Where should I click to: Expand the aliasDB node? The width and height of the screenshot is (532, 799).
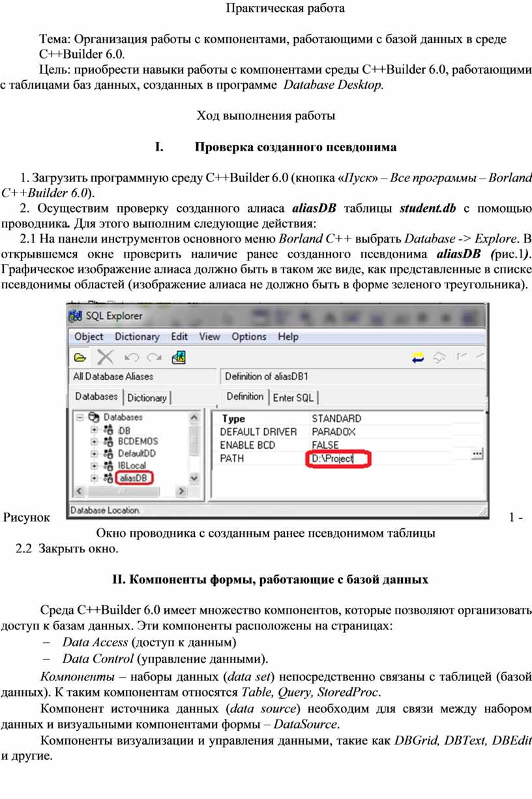point(95,478)
